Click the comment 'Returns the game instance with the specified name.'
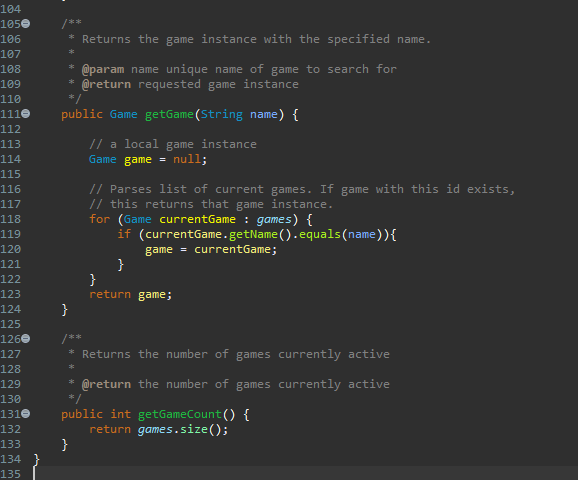Viewport: 578px width, 480px height. coord(257,39)
